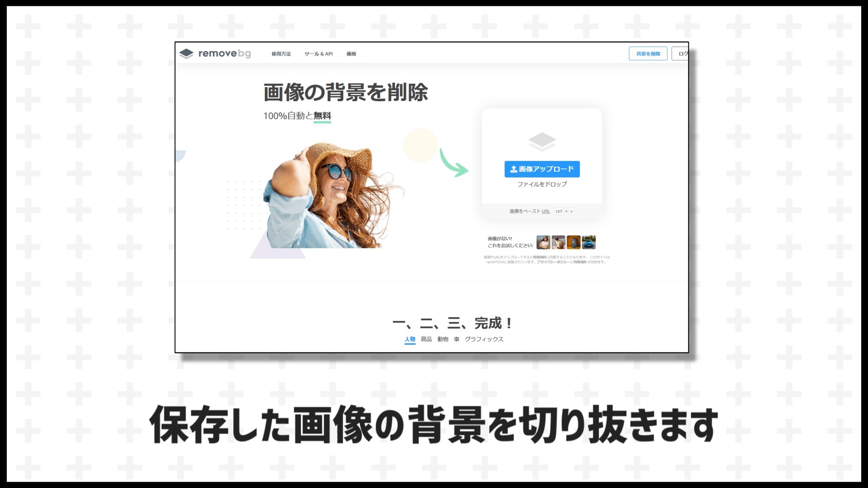This screenshot has width=868, height=488.
Task: Open the 使い方 menu item
Action: pyautogui.click(x=281, y=53)
